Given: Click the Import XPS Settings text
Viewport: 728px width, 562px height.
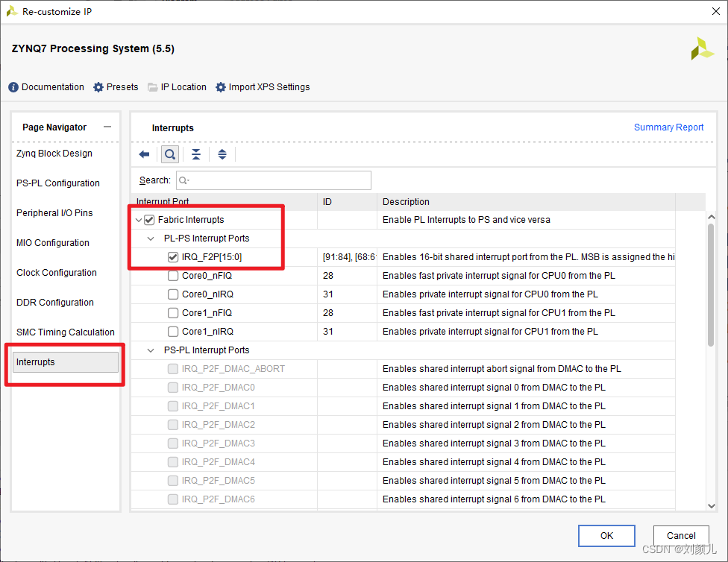Looking at the screenshot, I should [x=269, y=87].
